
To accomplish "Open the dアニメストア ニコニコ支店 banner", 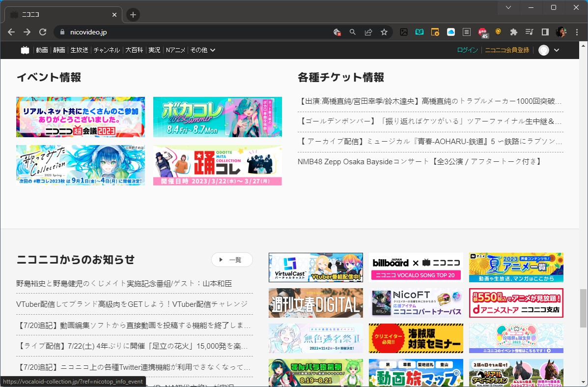I will pyautogui.click(x=516, y=303).
